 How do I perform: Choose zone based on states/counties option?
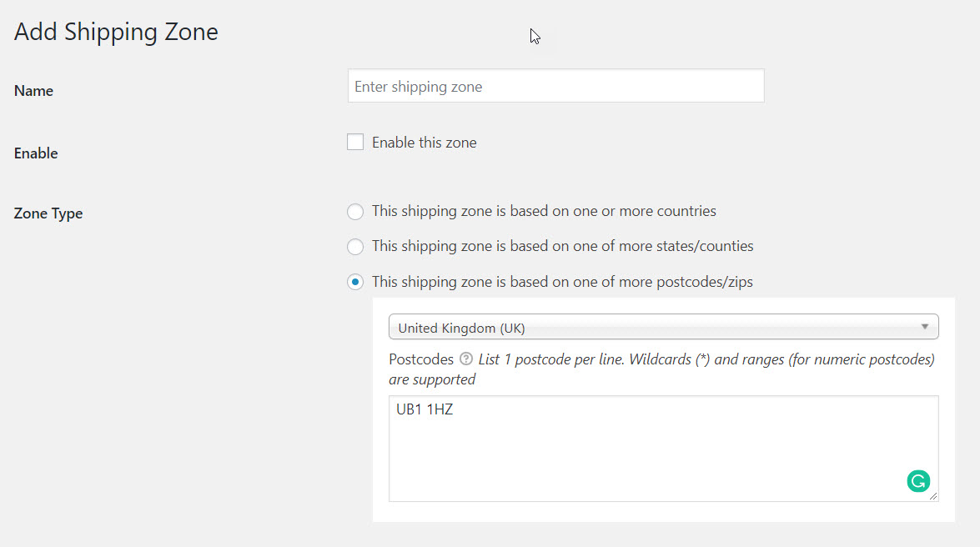tap(355, 246)
